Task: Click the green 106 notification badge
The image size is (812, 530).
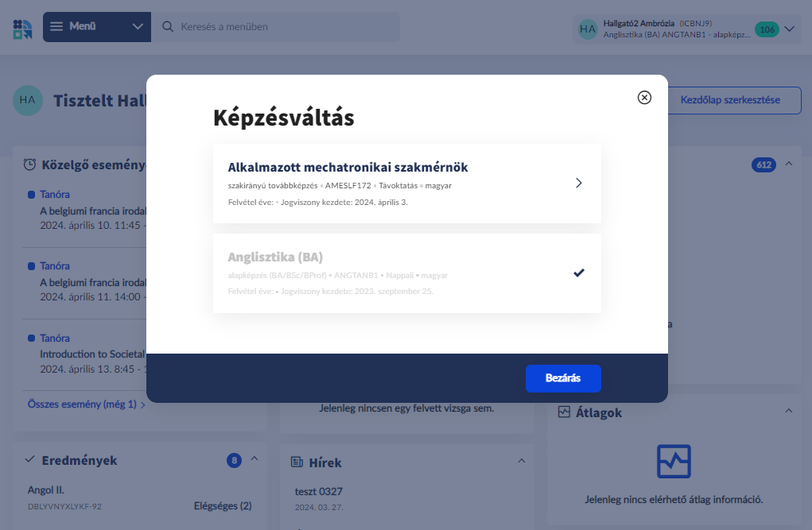Action: pyautogui.click(x=767, y=29)
